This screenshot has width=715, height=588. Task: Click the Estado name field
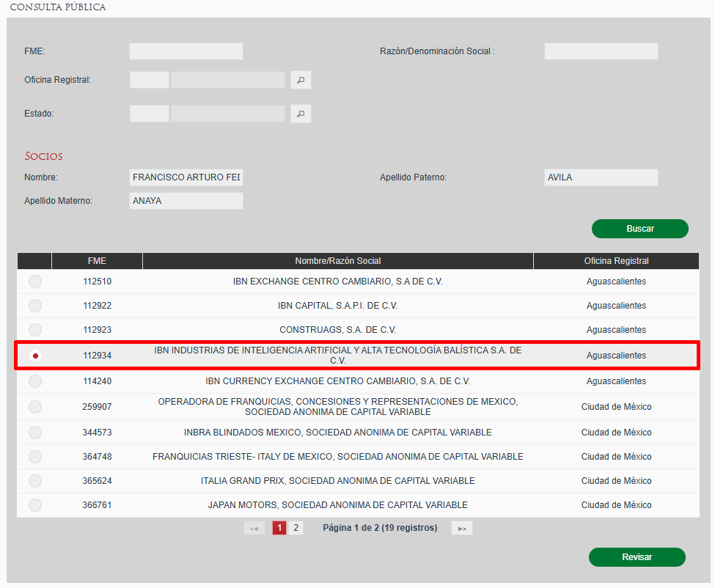tap(228, 114)
